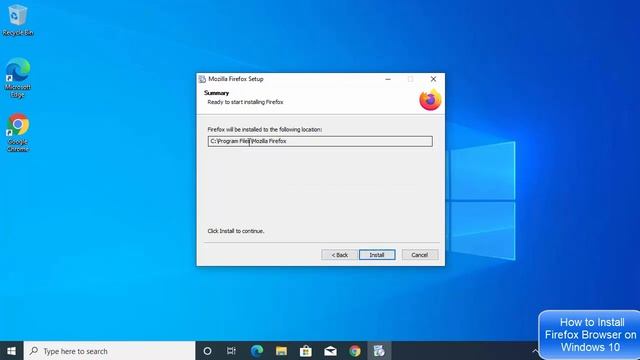Close the Mozilla Firefox Setup window

(x=433, y=79)
